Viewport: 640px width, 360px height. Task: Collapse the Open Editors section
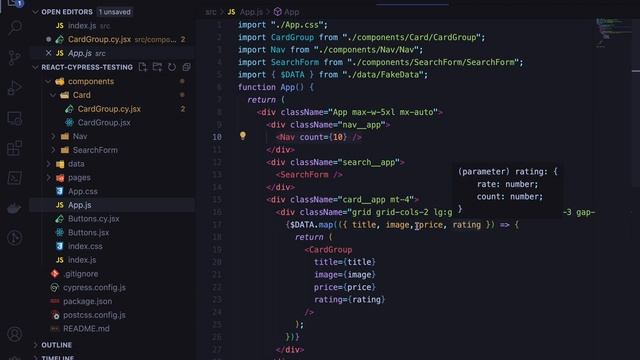point(36,12)
